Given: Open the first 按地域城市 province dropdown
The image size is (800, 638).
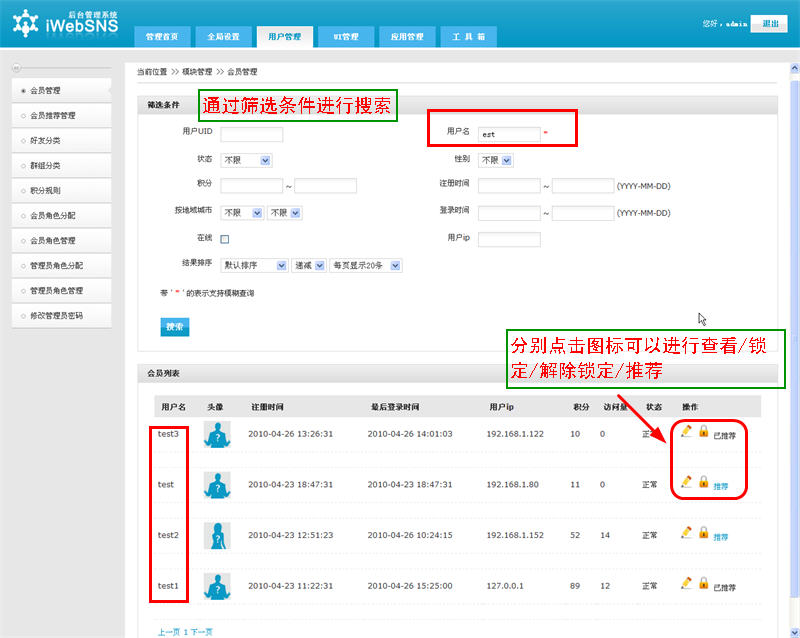Looking at the screenshot, I should point(242,213).
